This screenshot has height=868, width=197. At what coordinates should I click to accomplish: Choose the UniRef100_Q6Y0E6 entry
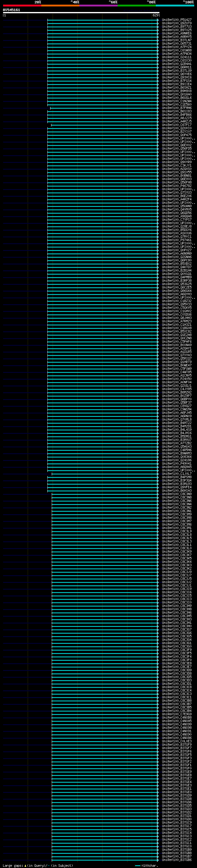pos(177,74)
